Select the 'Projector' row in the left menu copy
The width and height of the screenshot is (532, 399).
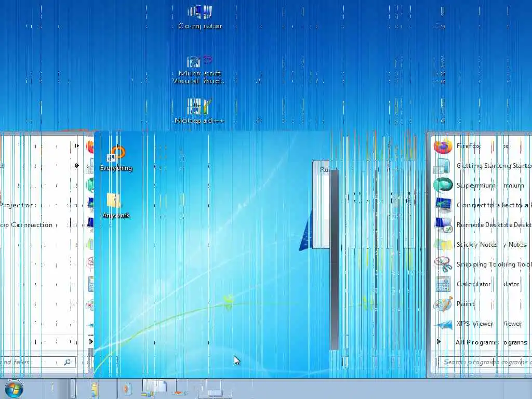tap(38, 205)
